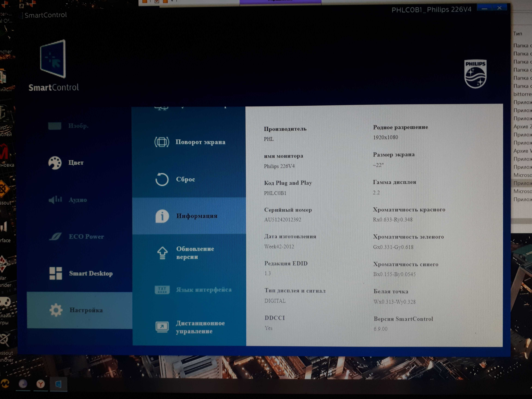The height and width of the screenshot is (399, 532).
Task: Click the SmartControl version 6.9.00
Action: point(381,329)
